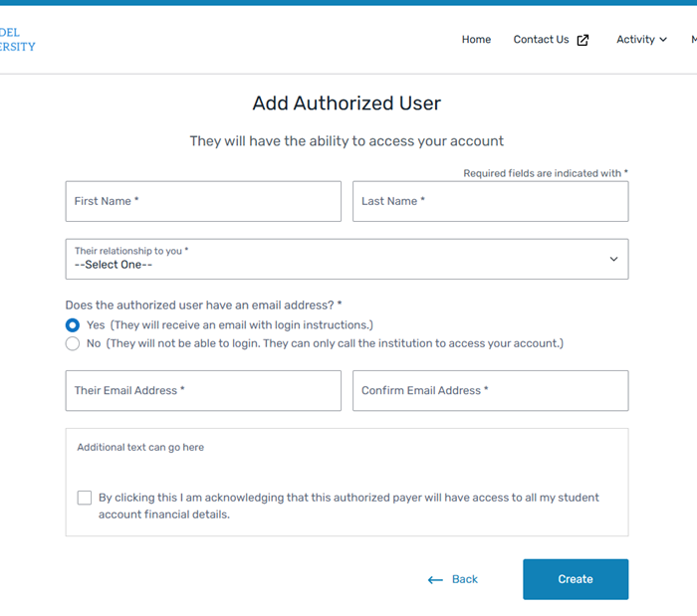
Task: Select the No email address radio button
Action: (73, 343)
